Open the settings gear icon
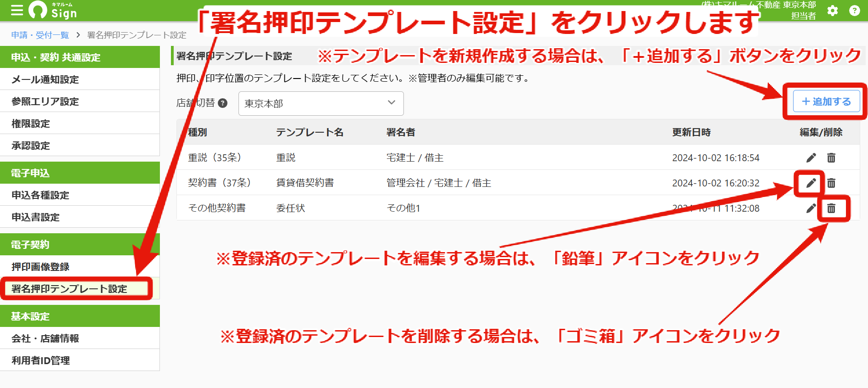This screenshot has width=868, height=388. [832, 11]
